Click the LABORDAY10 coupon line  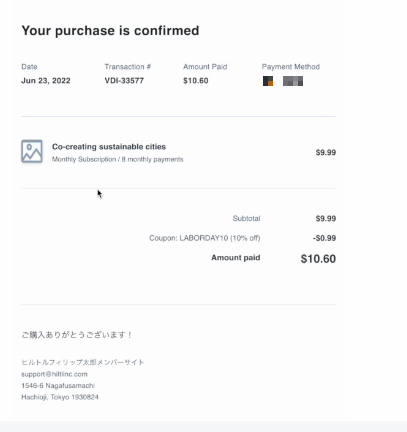pyautogui.click(x=205, y=238)
